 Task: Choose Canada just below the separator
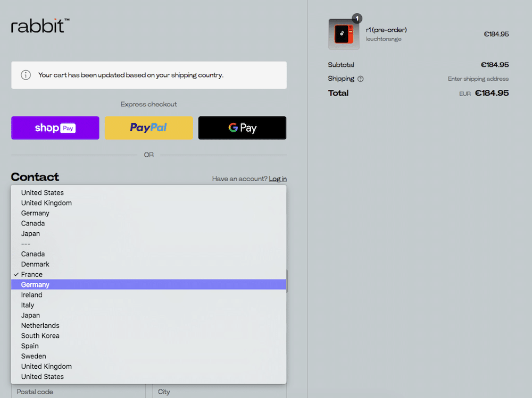148,254
